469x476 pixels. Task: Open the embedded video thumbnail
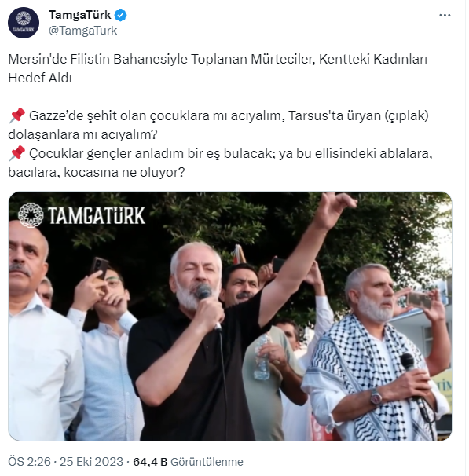tap(230, 316)
